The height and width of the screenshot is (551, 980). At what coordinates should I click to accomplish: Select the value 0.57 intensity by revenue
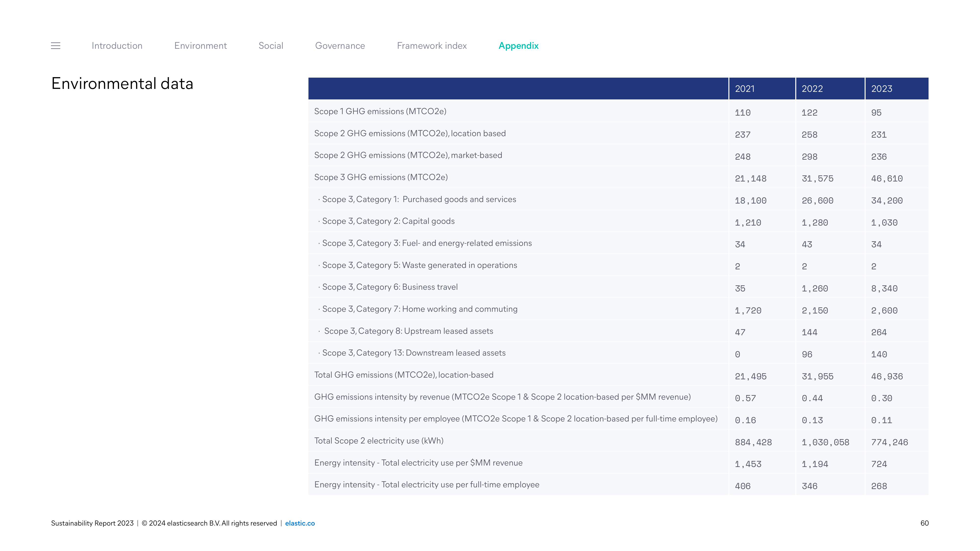click(745, 398)
